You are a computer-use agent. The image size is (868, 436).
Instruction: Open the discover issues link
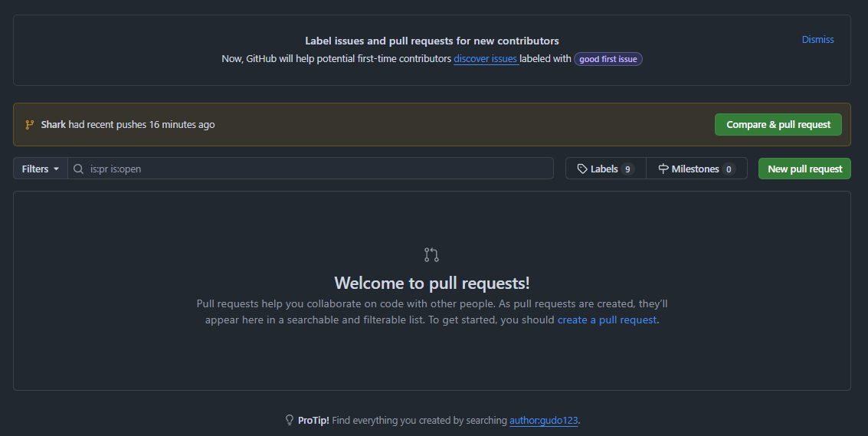coord(486,59)
